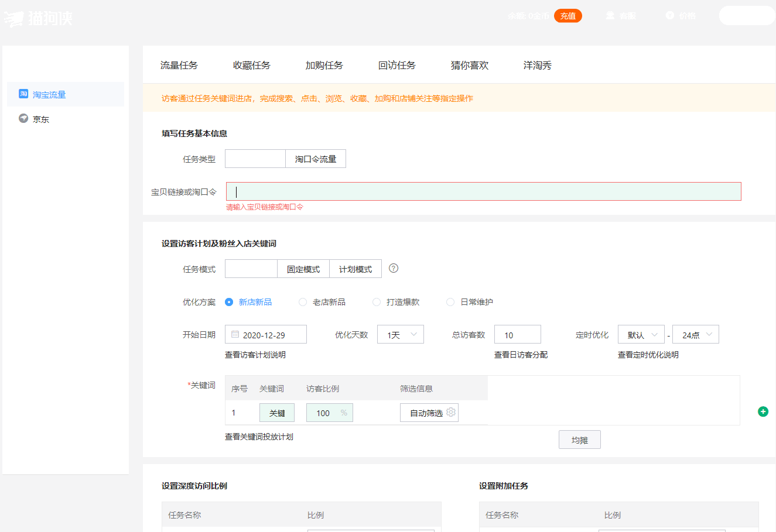
Task: Click the question mark help icon beside 计划模式
Action: point(394,269)
